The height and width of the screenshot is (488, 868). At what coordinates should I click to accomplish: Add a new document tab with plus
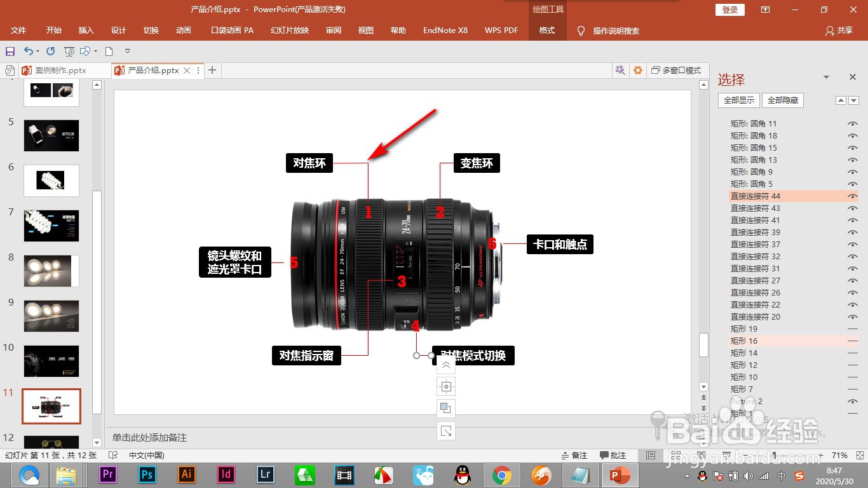pos(212,71)
